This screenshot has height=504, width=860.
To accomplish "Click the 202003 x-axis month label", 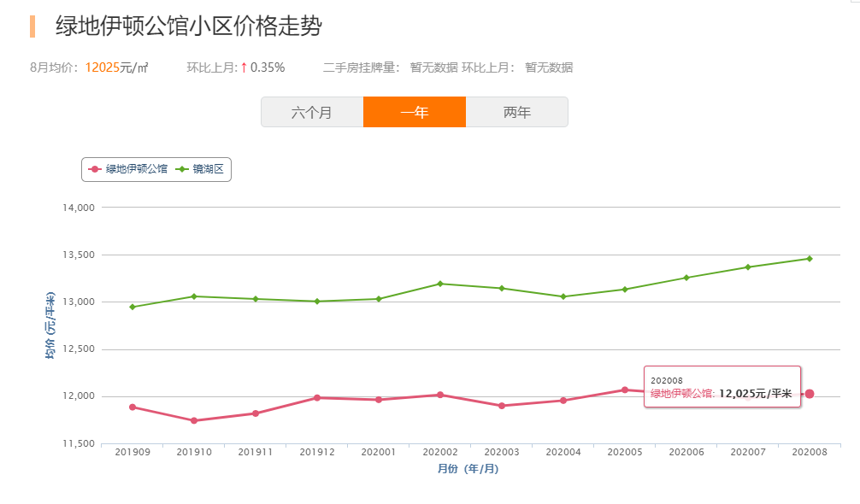I will coord(502,452).
